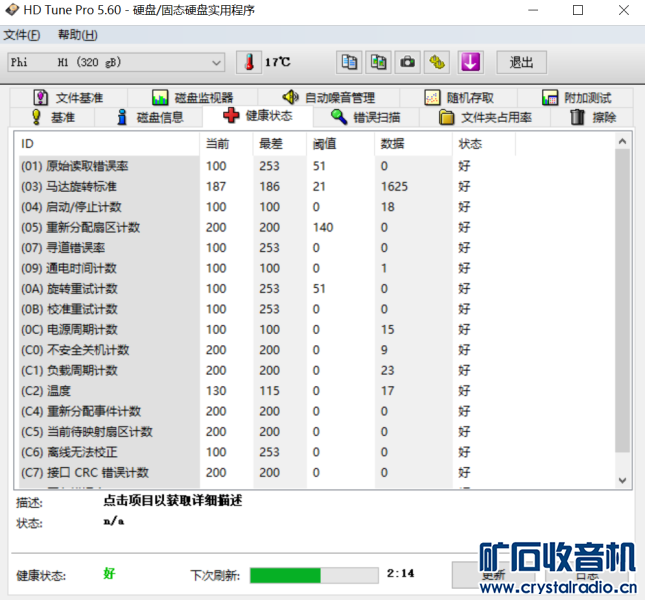Switch to the 磁盘信息 tab
This screenshot has width=645, height=600.
pos(149,118)
